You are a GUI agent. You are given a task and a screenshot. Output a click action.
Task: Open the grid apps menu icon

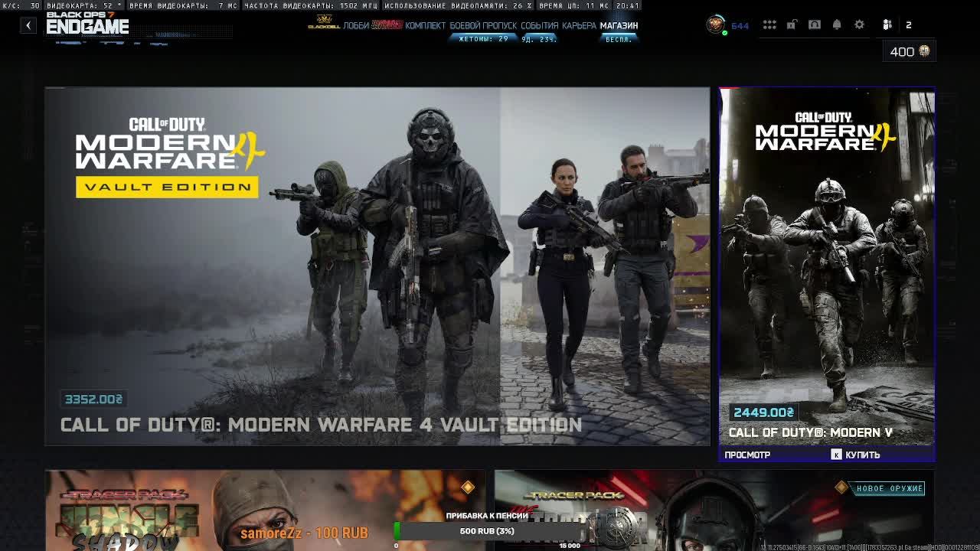(x=769, y=25)
